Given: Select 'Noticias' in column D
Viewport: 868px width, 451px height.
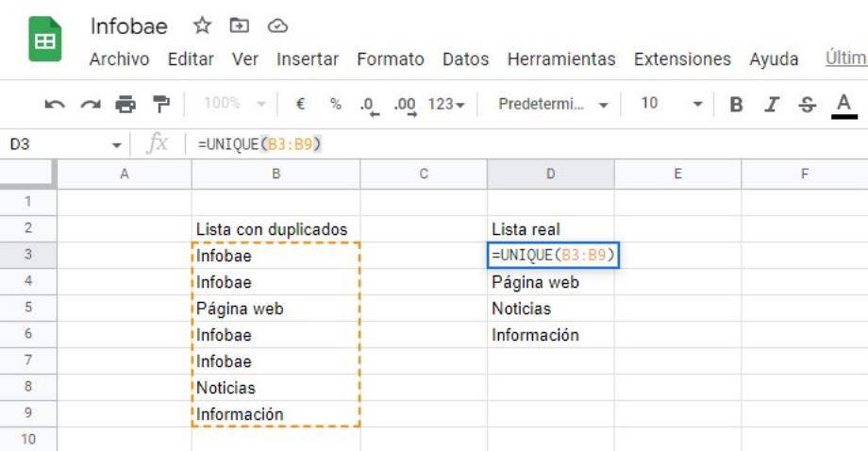Looking at the screenshot, I should pyautogui.click(x=550, y=309).
